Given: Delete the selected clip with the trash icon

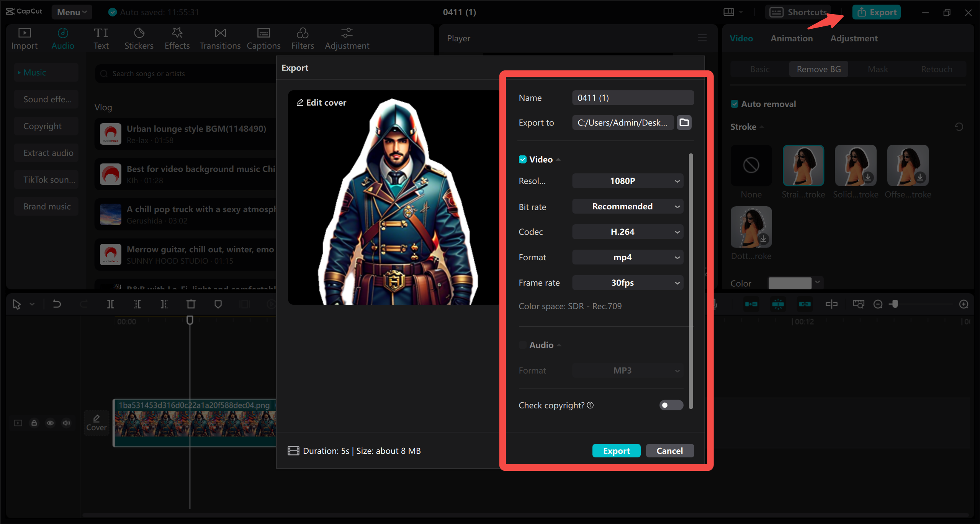Looking at the screenshot, I should pyautogui.click(x=191, y=304).
